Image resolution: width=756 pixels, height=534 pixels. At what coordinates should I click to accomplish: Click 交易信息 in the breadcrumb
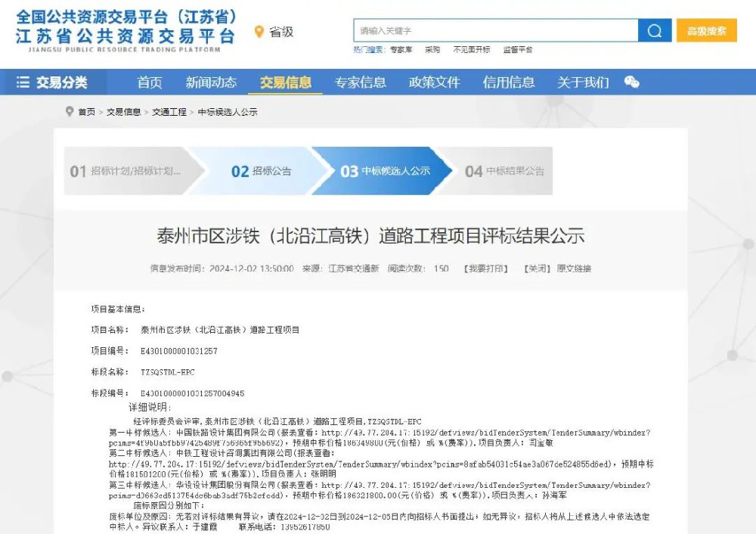pyautogui.click(x=123, y=112)
